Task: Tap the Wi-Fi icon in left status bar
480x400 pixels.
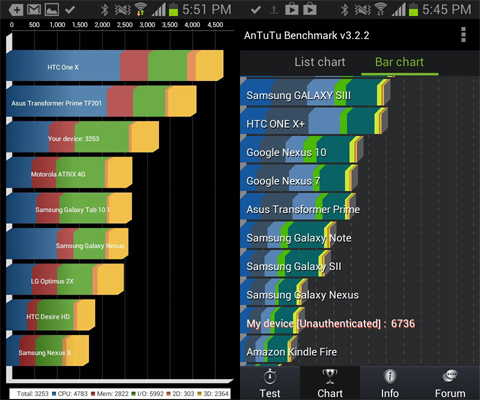Action: pos(141,10)
